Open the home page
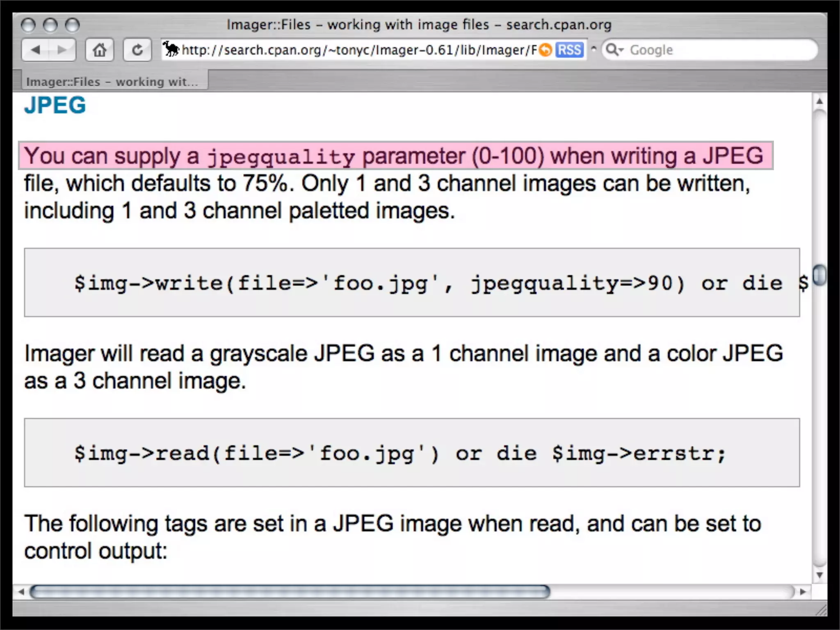 point(99,50)
